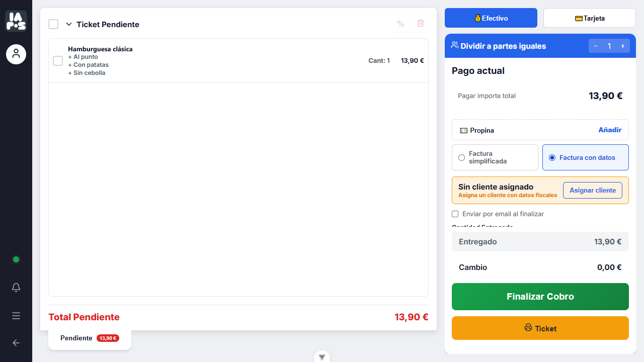Click the Al punto modifier text
644x362 pixels.
click(x=83, y=57)
